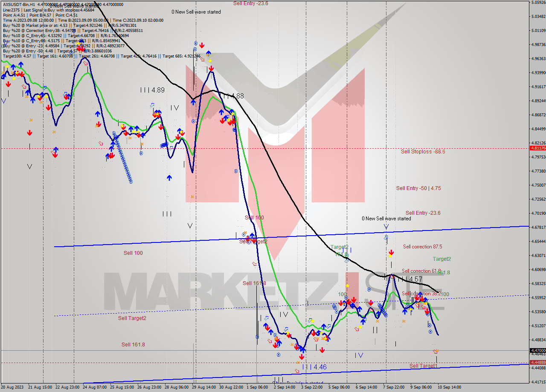
Task: Click the outlined red arrow above 'Sell Target1'
Action: [x=436, y=352]
